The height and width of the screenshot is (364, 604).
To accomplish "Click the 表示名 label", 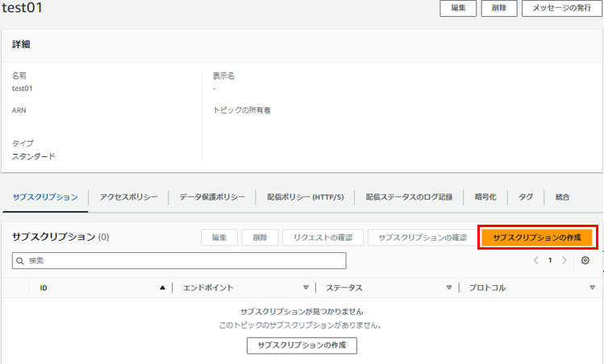I will pyautogui.click(x=223, y=77).
